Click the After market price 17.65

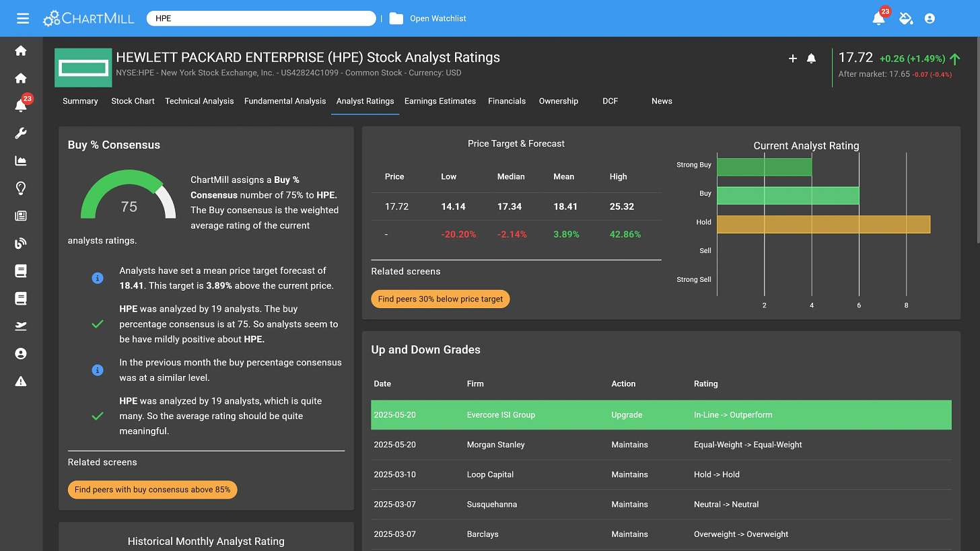(899, 74)
